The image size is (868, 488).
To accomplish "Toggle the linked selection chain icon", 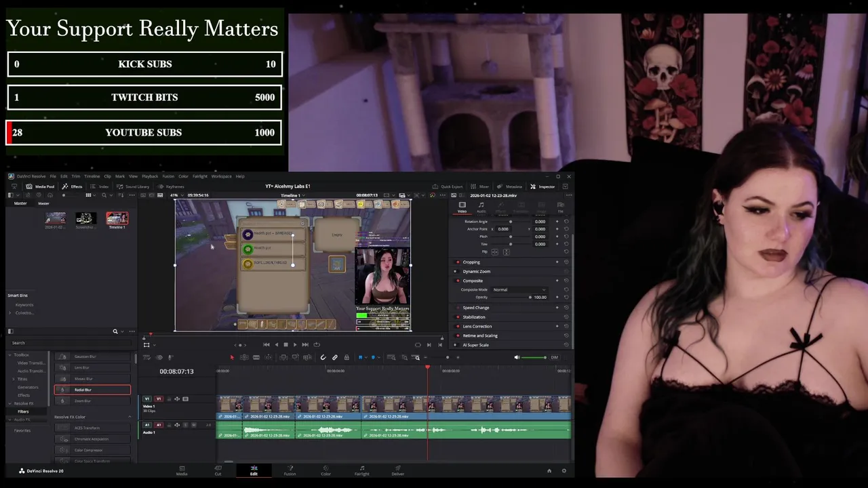I will [335, 357].
